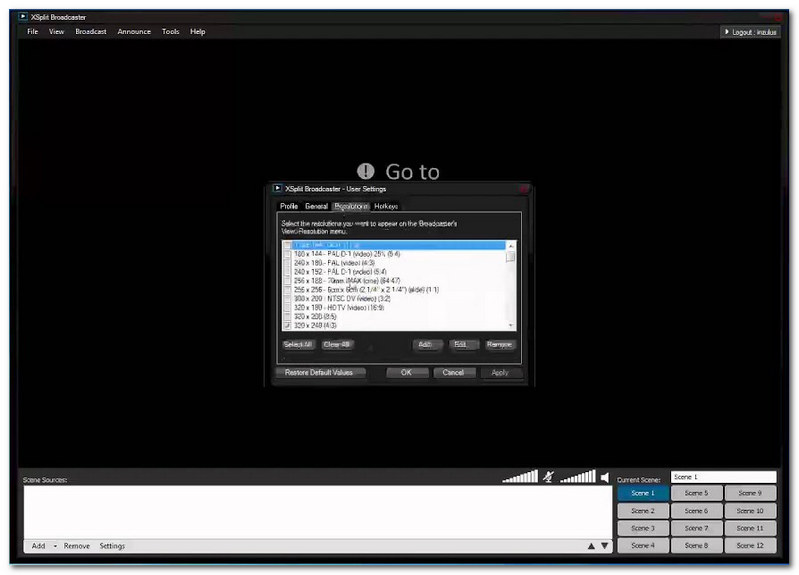Viewport: 799px width, 575px height.
Task: Switch to the Profile tab
Action: [289, 206]
